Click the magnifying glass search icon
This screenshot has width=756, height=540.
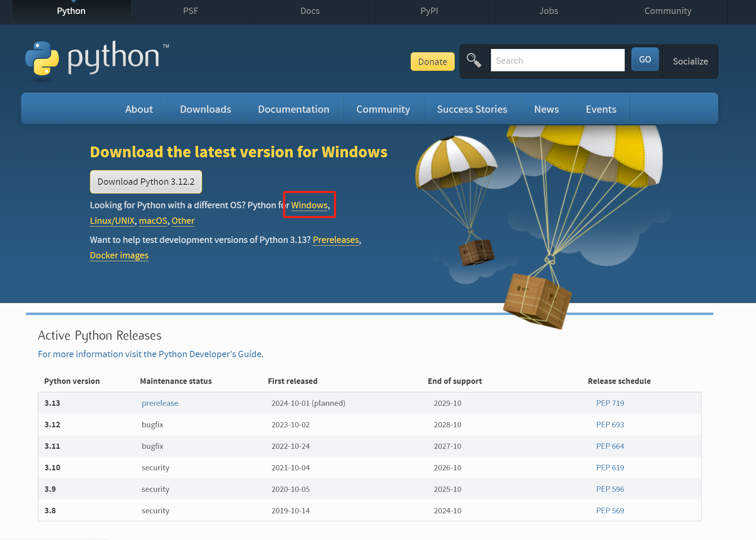point(473,61)
